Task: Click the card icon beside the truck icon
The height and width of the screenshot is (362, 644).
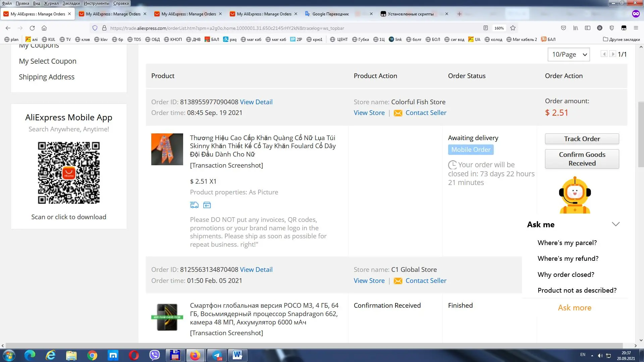Action: pos(207,205)
